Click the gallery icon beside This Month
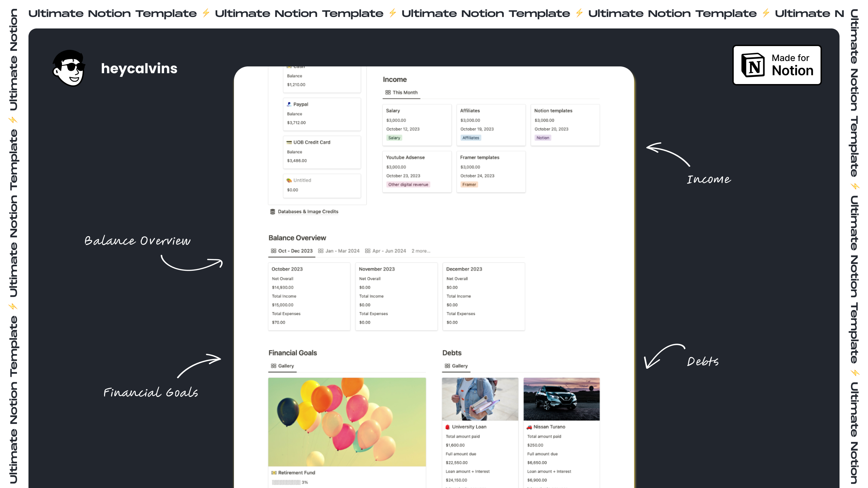 pos(388,93)
